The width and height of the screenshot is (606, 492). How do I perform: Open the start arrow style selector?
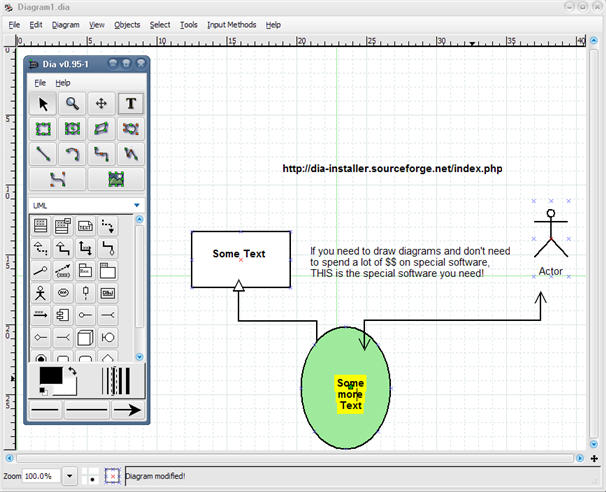[45, 410]
